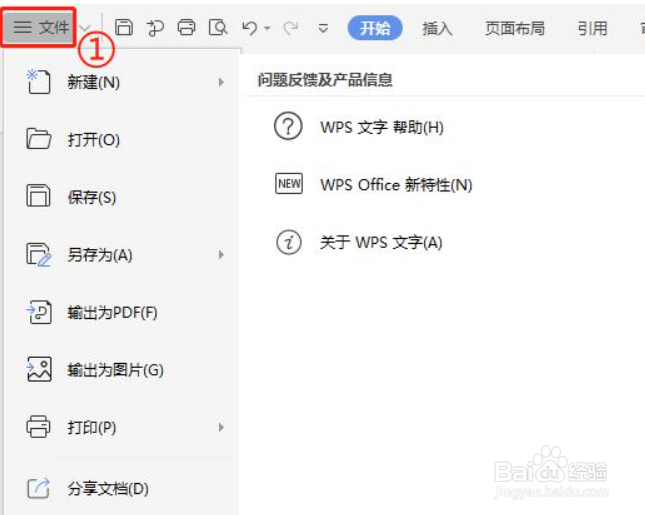
Task: Open print preview from toolbar
Action: [218, 28]
